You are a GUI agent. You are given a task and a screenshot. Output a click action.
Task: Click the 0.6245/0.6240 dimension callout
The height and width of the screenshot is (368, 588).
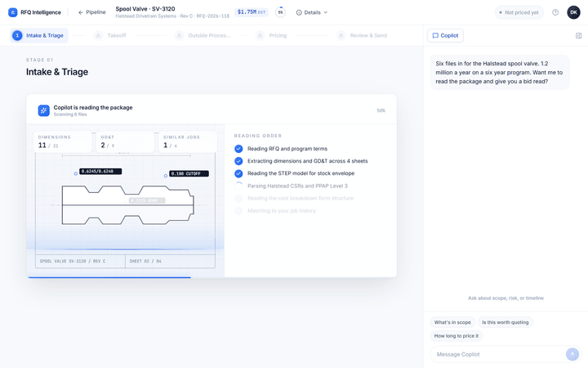(x=100, y=171)
